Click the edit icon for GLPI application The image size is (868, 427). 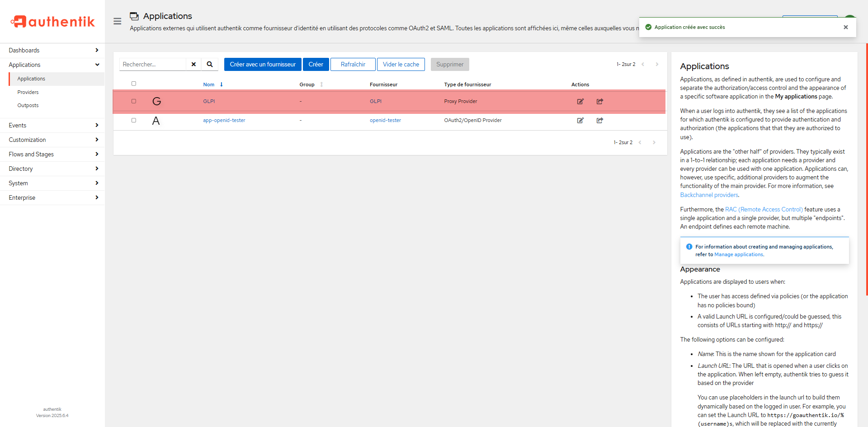[x=580, y=101]
